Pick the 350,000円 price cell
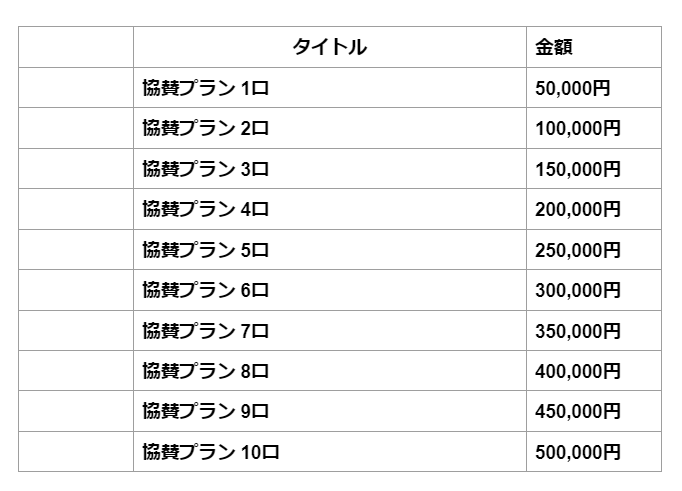 [x=578, y=331]
